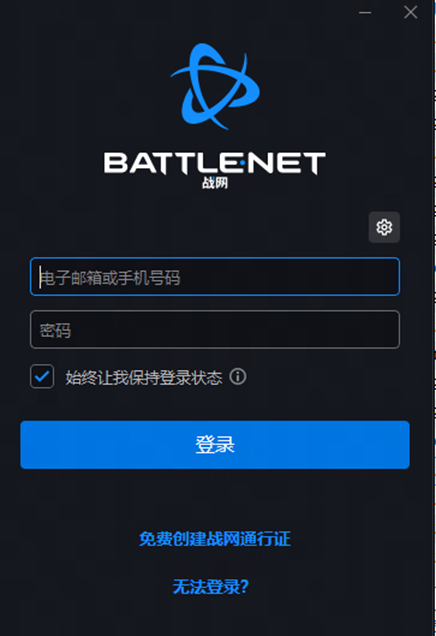436x636 pixels.
Task: Click the BATTLE.NET wordmark text
Action: (215, 163)
